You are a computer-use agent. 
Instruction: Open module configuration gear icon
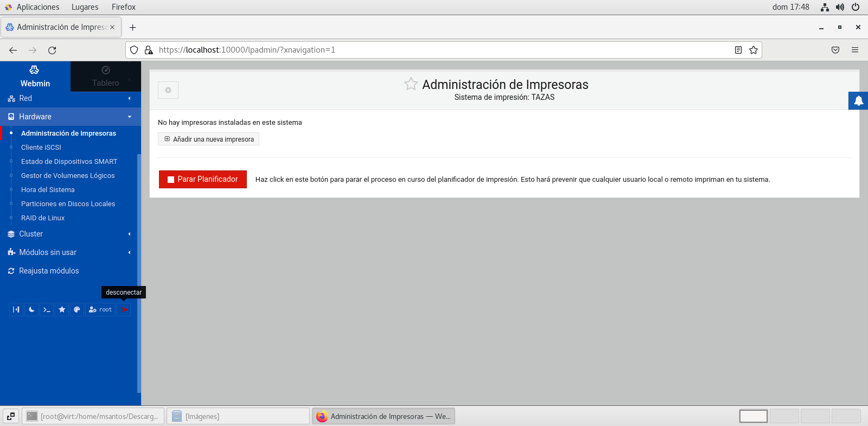(x=168, y=90)
